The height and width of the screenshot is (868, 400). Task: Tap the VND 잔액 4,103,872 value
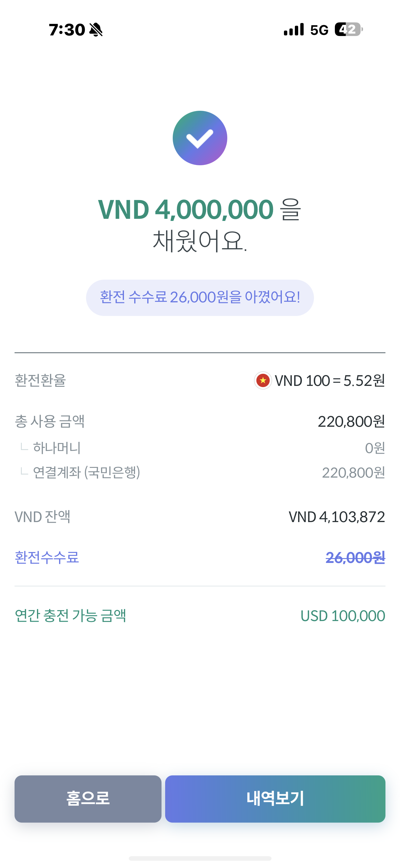(337, 517)
